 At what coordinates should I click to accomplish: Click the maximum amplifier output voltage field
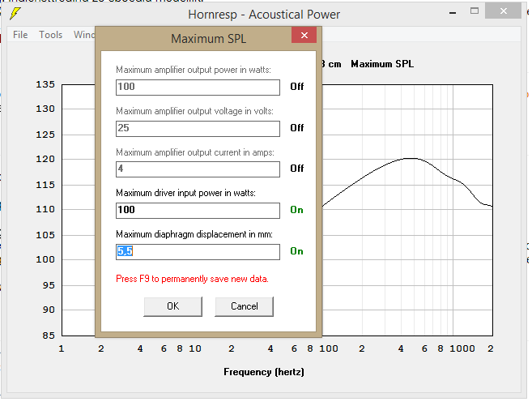(198, 129)
